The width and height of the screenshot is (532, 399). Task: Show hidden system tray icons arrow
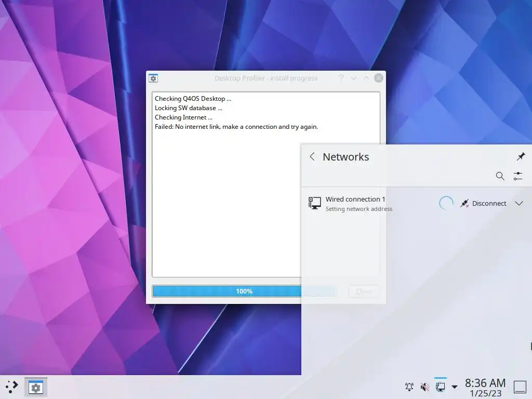455,387
